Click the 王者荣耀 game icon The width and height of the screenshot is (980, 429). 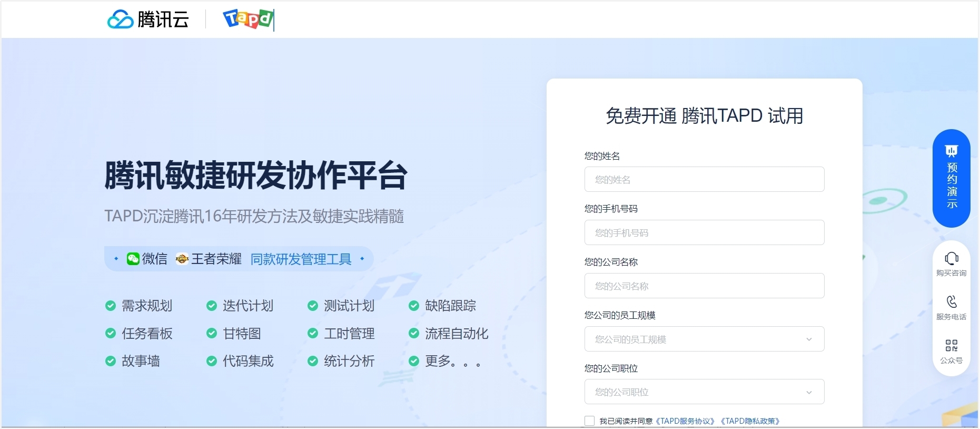(182, 259)
